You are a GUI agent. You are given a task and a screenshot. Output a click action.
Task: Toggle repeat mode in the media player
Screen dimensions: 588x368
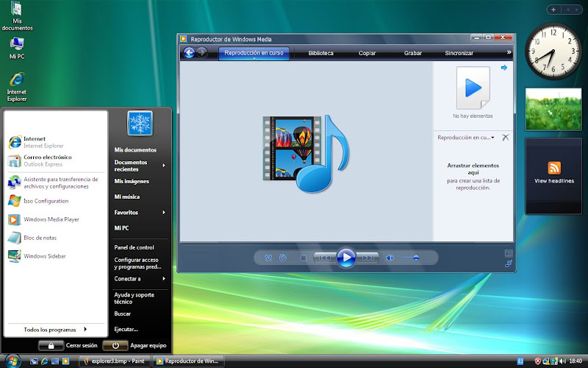point(283,258)
